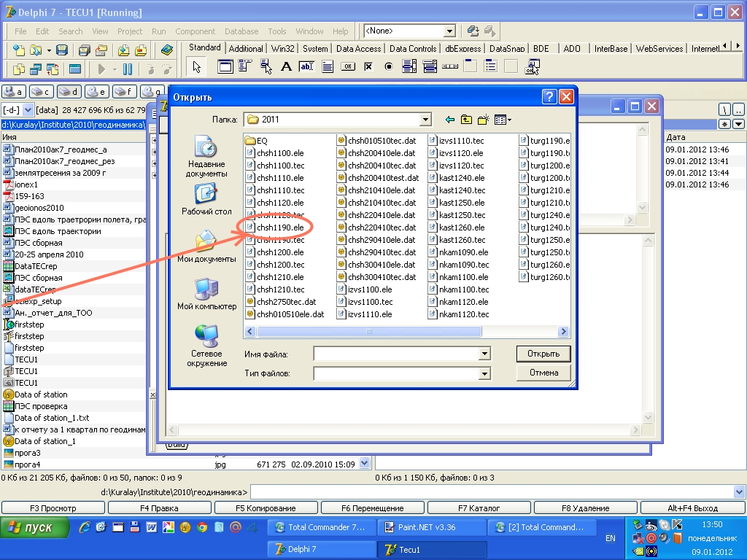Click the пуск Start button
The image size is (747, 560).
click(x=34, y=528)
